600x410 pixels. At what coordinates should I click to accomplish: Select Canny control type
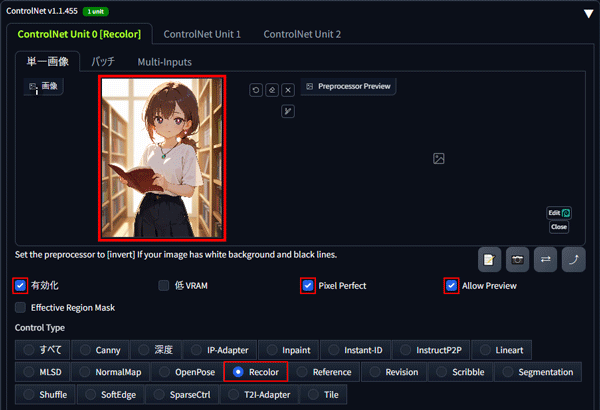point(100,350)
